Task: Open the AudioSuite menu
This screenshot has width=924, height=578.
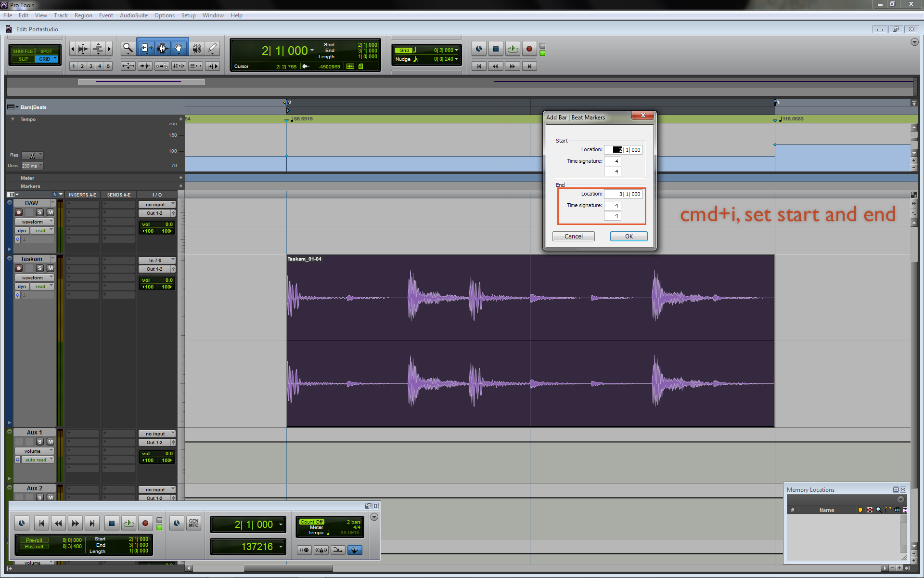Action: tap(134, 15)
